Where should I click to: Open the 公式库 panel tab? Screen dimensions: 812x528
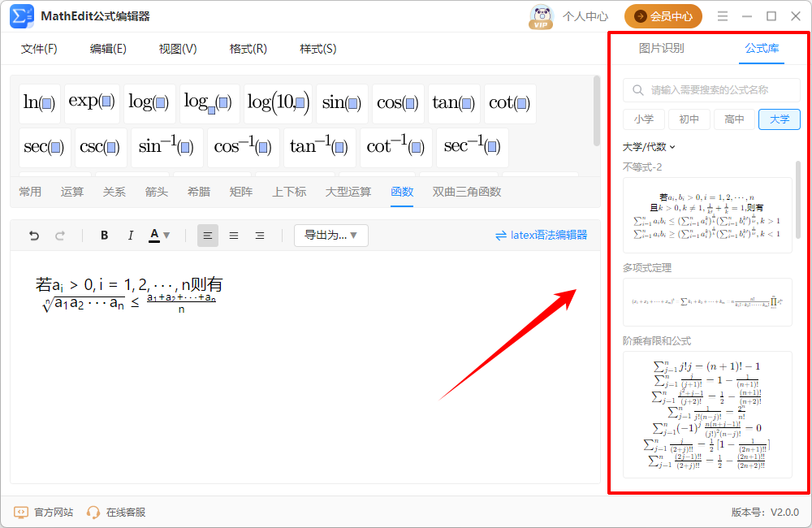pyautogui.click(x=762, y=49)
